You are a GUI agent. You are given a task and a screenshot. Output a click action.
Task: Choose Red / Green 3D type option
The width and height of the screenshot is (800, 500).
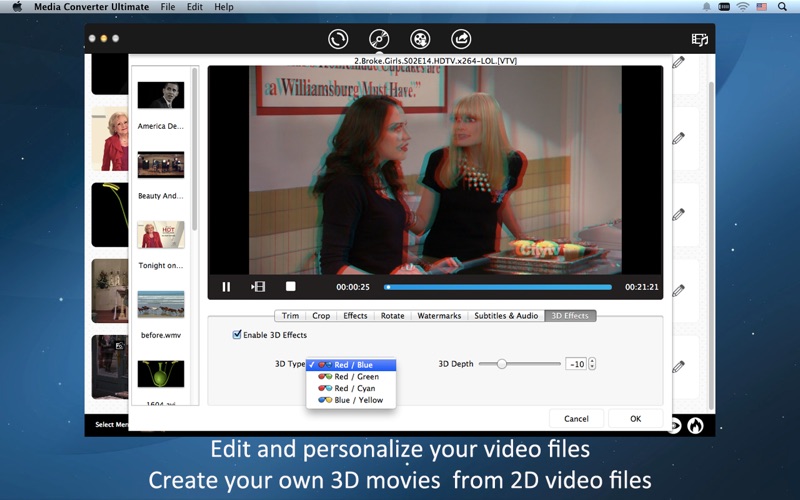[x=351, y=377]
